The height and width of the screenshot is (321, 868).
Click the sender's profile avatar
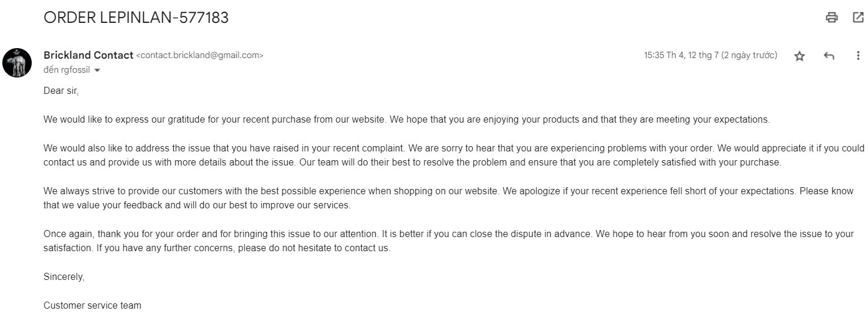tap(17, 63)
